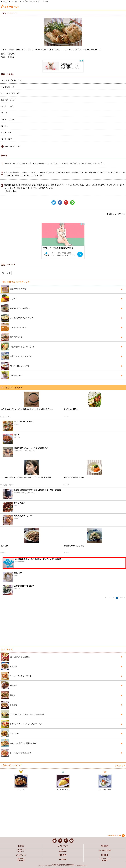The height and width of the screenshot is (868, 126).
Task: Open サイトマップ in the footer menu
Action: (x=63, y=846)
